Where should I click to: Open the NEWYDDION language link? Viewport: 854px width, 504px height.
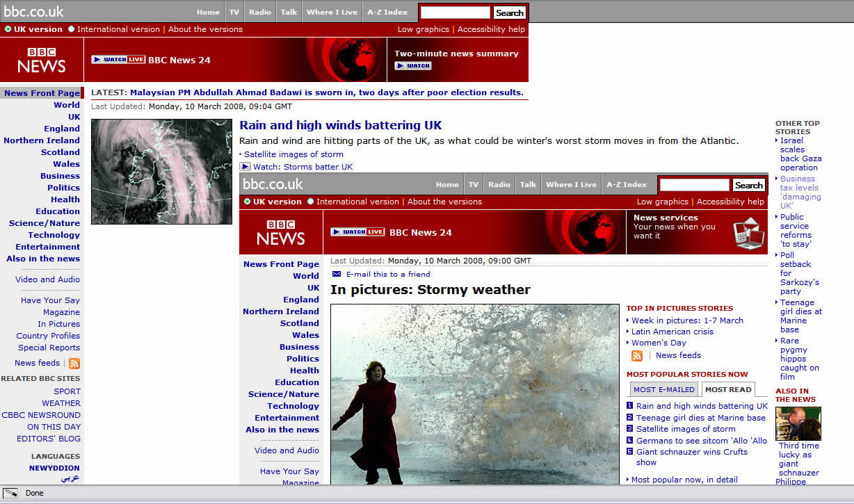point(54,468)
